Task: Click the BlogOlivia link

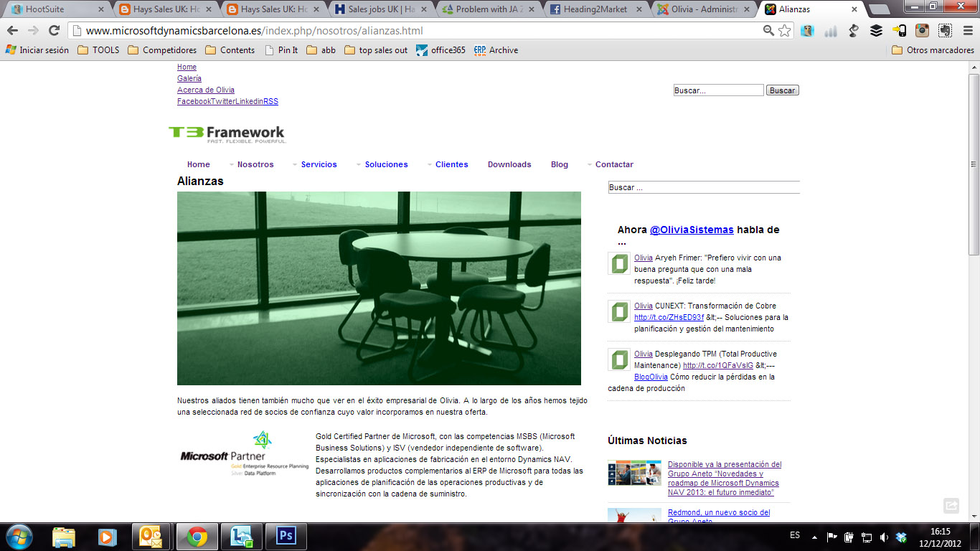Action: 651,377
